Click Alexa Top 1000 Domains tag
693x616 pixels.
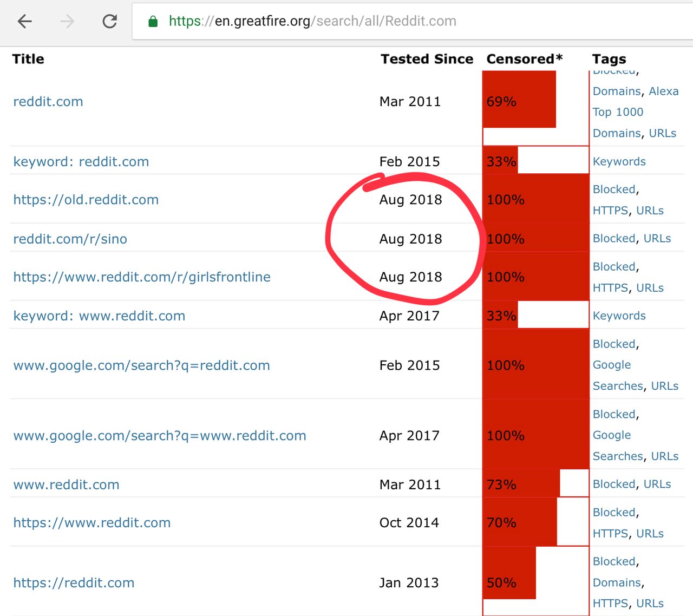[x=636, y=112]
